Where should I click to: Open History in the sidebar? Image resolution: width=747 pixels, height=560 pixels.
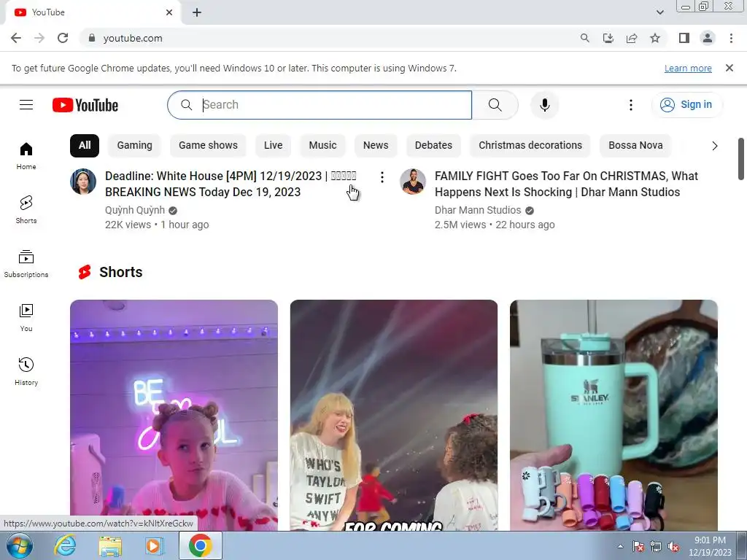[x=26, y=371]
